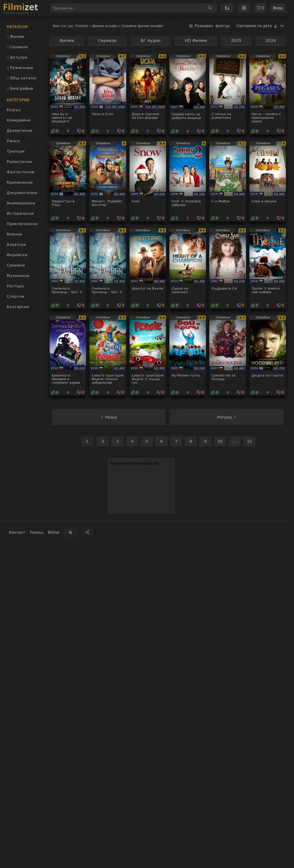Open the settings gear icon
This screenshot has height=868, width=294.
point(244,8)
